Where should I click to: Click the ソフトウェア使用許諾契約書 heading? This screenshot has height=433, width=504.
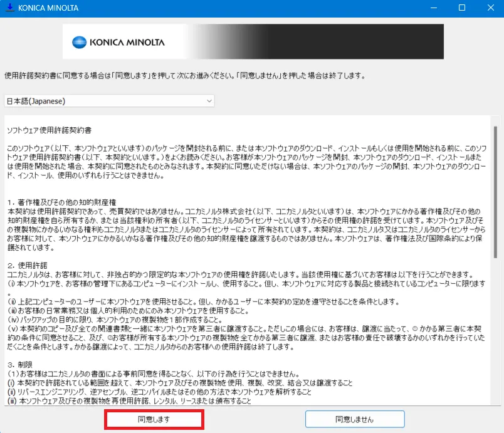49,131
